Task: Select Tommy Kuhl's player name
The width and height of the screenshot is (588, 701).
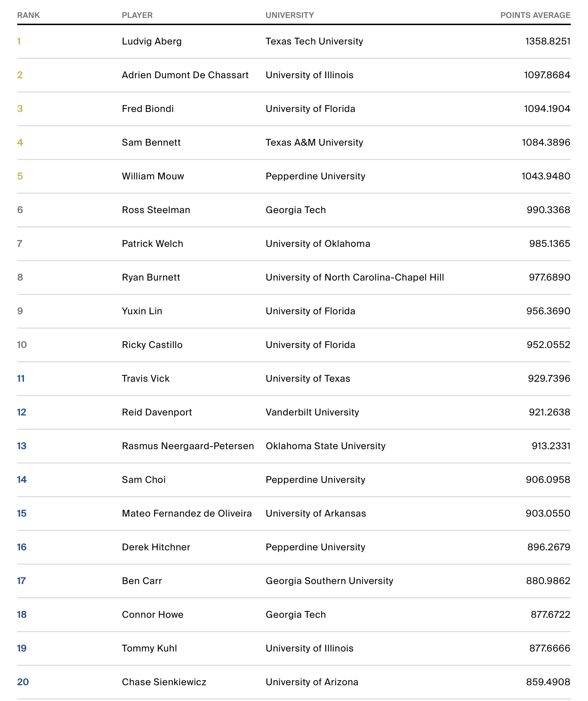Action: [x=149, y=648]
